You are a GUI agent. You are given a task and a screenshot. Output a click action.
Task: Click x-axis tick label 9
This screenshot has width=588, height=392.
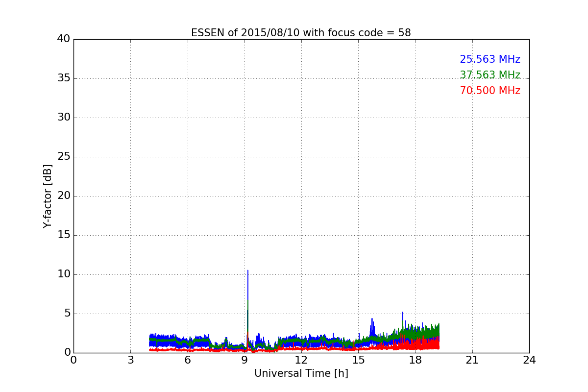click(245, 360)
